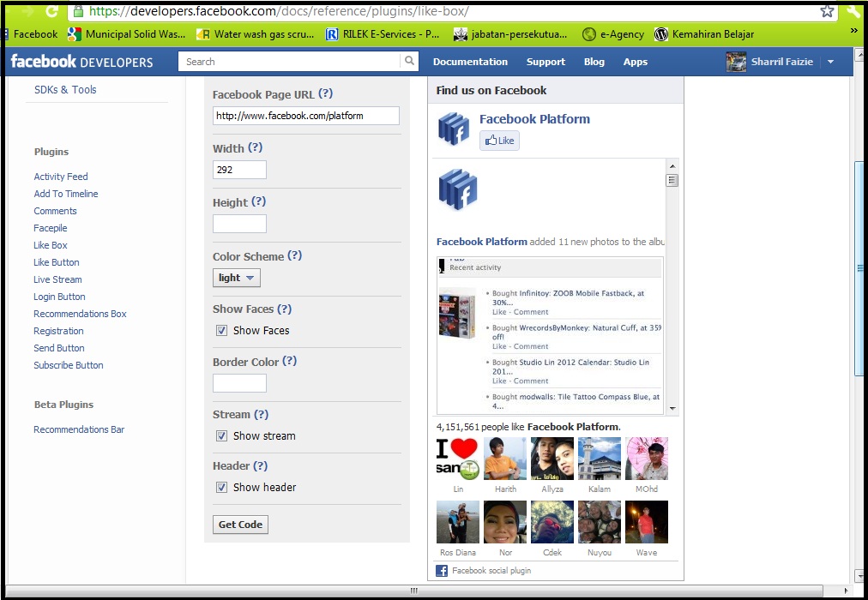Screen dimensions: 868x600
Task: Open the Color Scheme light dropdown
Action: click(x=237, y=278)
